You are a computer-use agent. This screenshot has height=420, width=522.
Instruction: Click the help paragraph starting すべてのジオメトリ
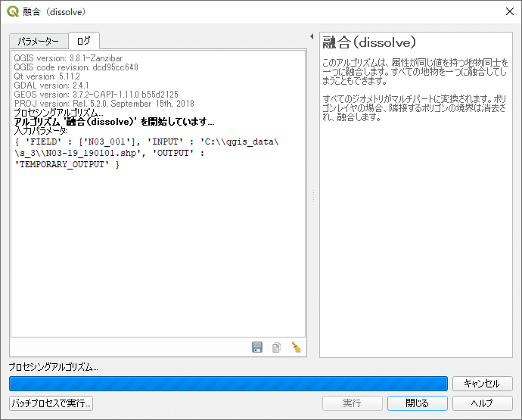coord(414,108)
